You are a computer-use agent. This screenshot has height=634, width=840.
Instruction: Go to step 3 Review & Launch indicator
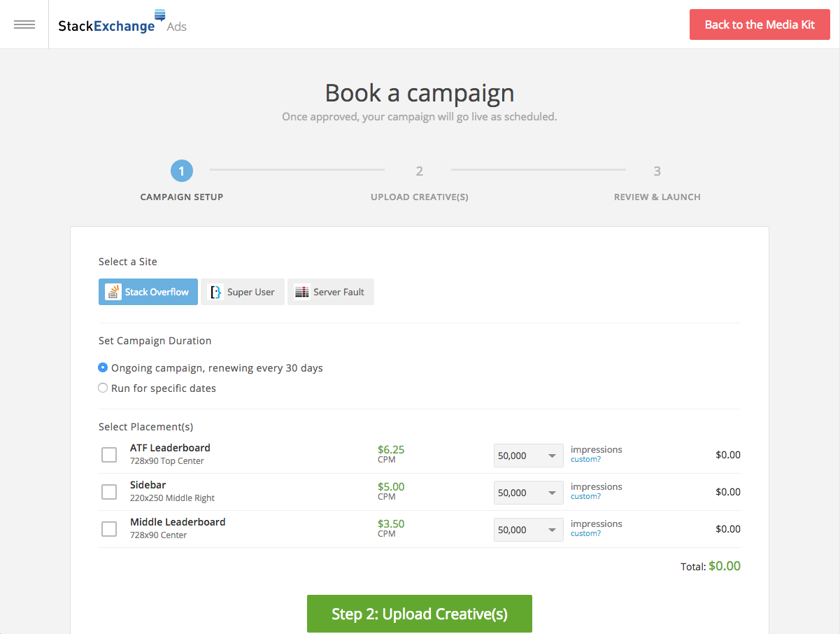(657, 182)
